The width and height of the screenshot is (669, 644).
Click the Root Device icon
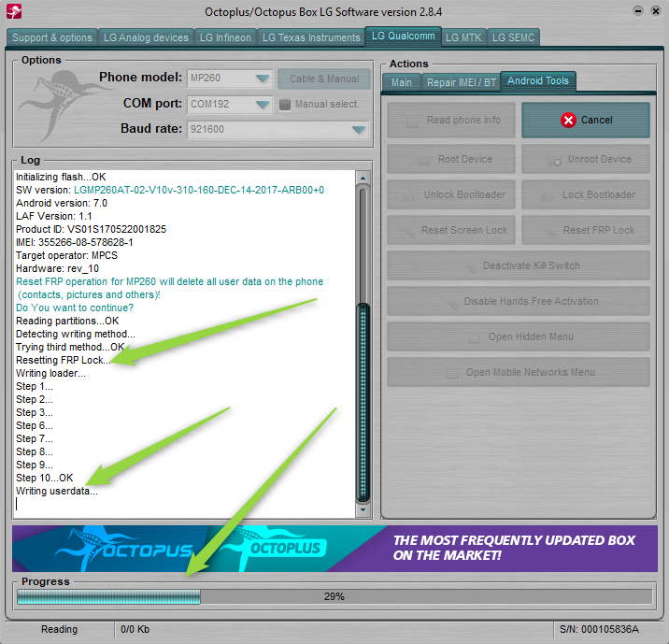[x=423, y=160]
